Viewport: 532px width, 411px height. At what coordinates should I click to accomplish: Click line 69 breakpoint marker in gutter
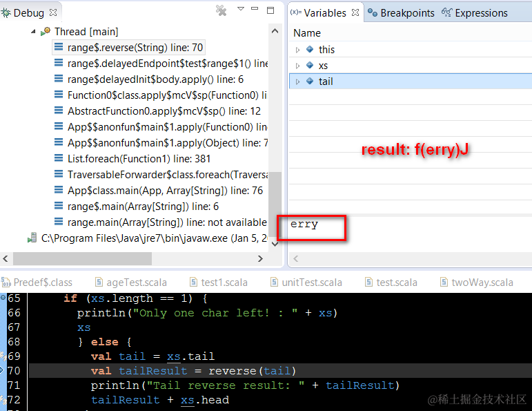3,356
